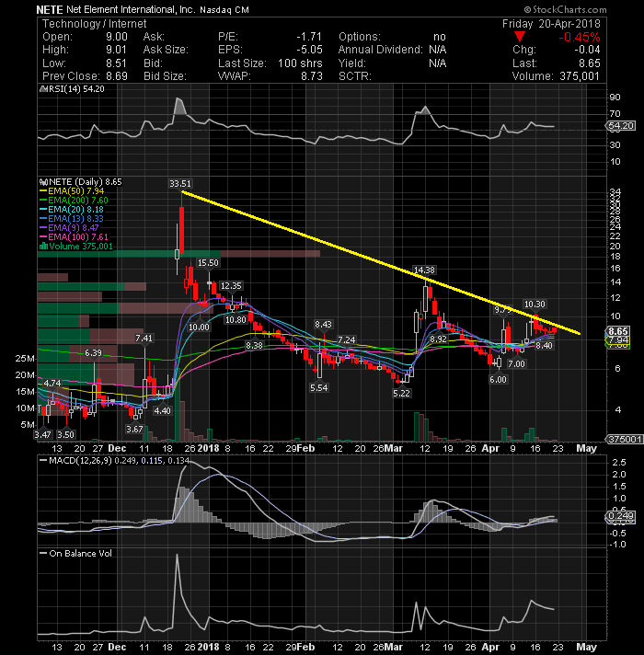Select the green EMA(200) 7.60 legend swatch
This screenshot has height=655, width=644.
click(x=43, y=201)
